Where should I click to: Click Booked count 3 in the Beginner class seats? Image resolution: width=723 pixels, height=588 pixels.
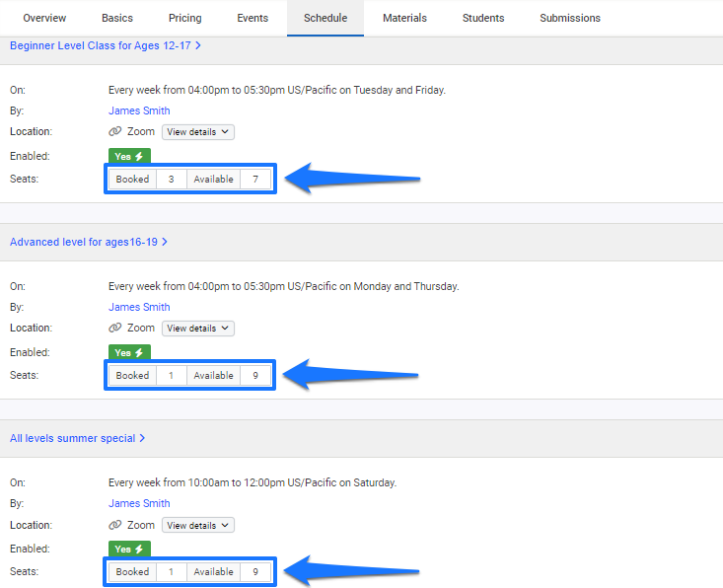tap(171, 179)
